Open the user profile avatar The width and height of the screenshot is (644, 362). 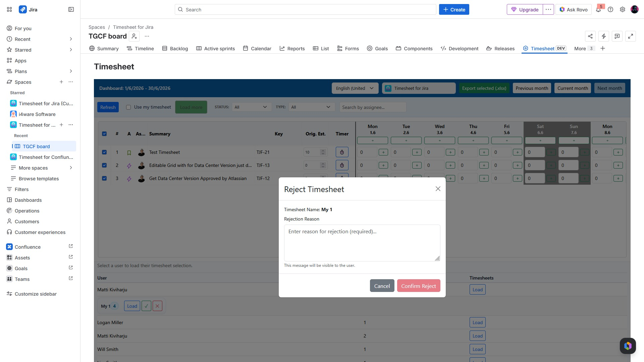pyautogui.click(x=635, y=9)
